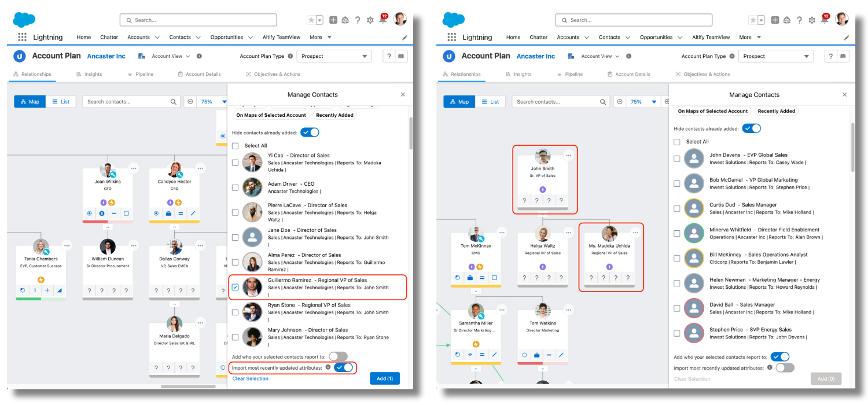Open Account Details tab in right screenshot

628,74
